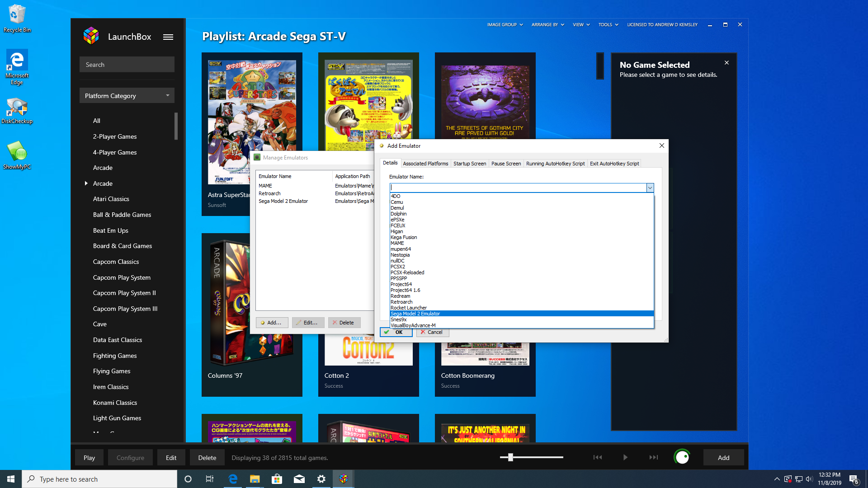The width and height of the screenshot is (868, 488).
Task: Open the View dropdown menu
Action: click(581, 25)
